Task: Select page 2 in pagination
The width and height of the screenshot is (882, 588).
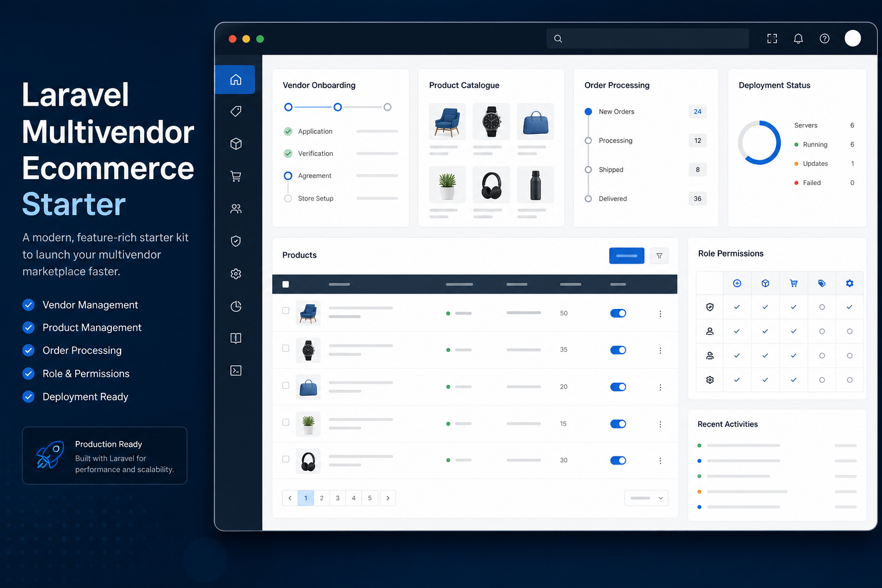Action: (322, 498)
